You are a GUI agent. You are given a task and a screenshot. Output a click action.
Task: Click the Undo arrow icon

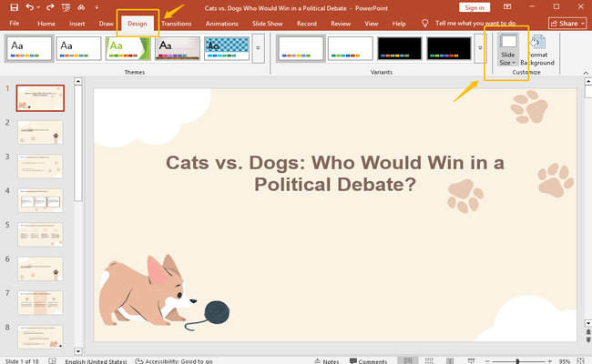point(30,7)
